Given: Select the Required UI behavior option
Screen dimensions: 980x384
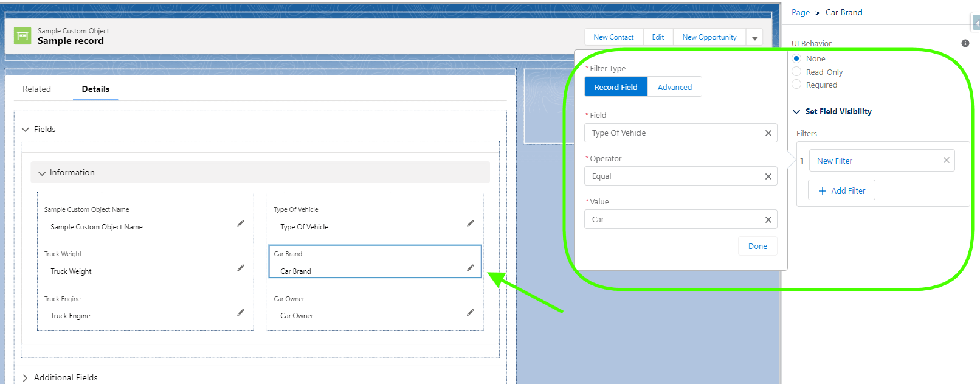Looking at the screenshot, I should point(796,84).
